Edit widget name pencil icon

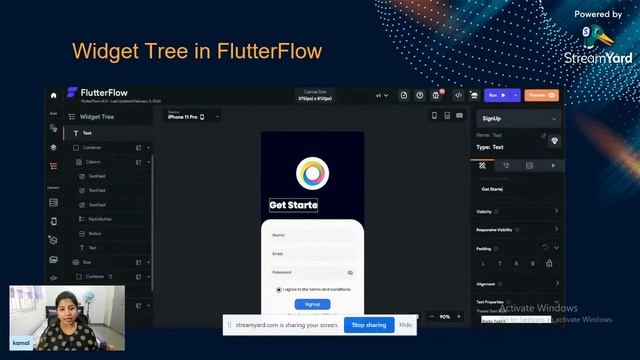[x=543, y=135]
